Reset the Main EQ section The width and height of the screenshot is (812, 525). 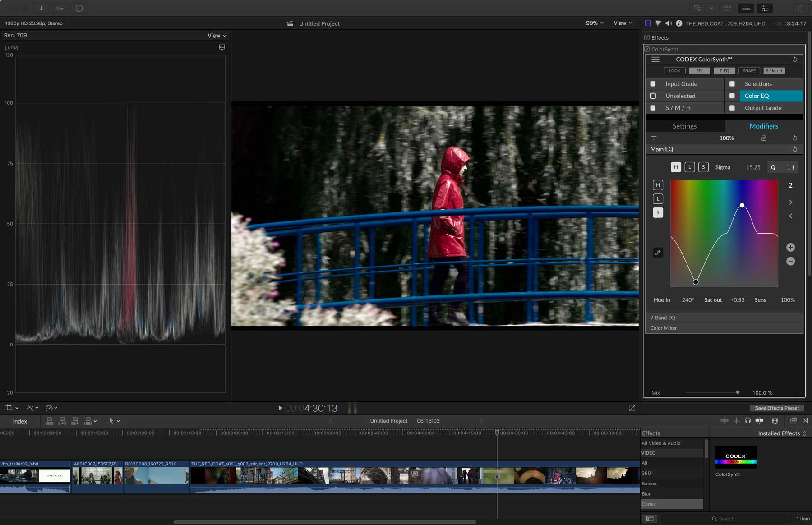click(795, 149)
